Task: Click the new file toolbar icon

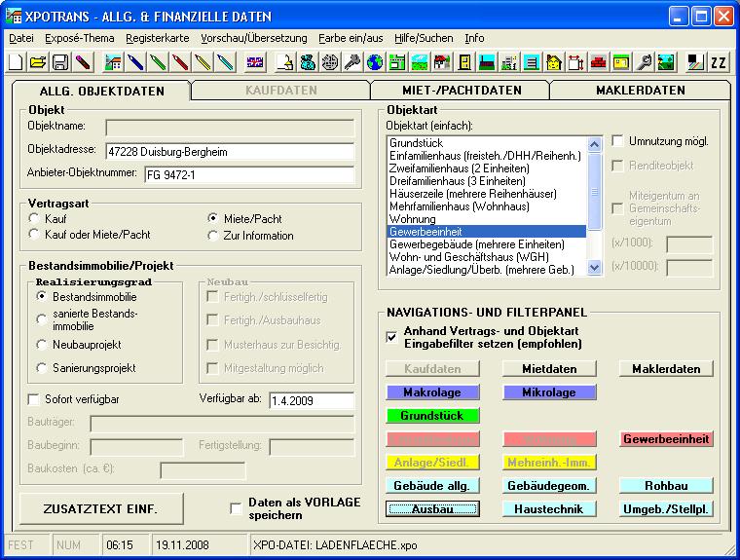Action: [x=17, y=63]
